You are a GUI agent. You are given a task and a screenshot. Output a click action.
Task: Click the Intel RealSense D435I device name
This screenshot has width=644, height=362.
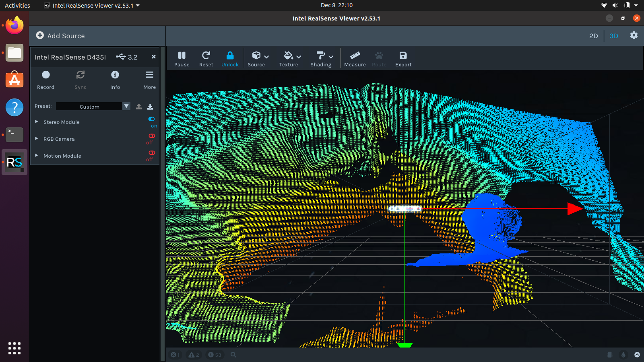(x=70, y=57)
